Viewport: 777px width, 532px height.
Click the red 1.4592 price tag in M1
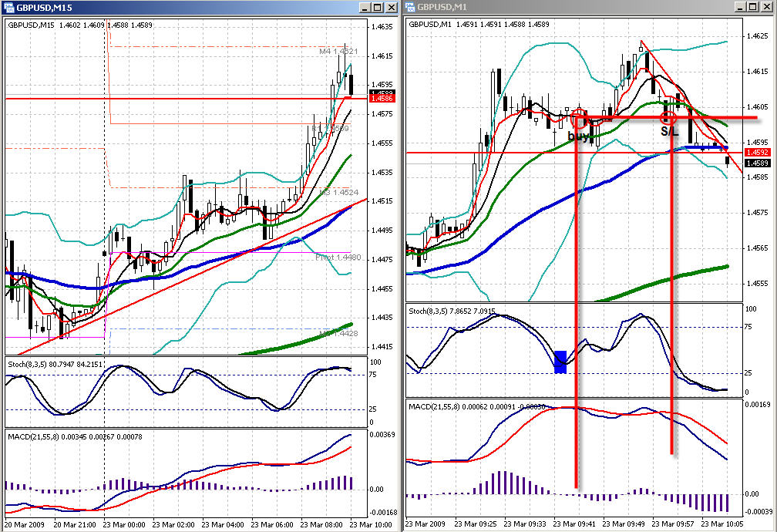point(757,153)
